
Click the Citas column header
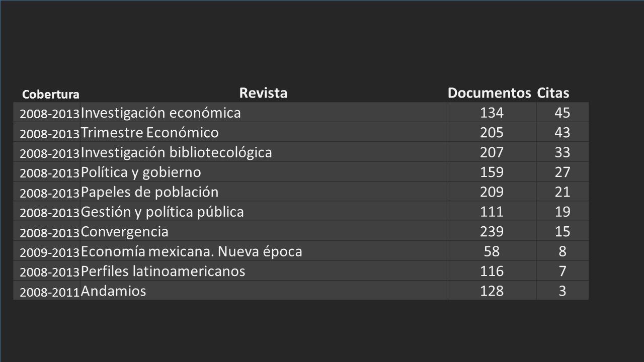pos(553,93)
